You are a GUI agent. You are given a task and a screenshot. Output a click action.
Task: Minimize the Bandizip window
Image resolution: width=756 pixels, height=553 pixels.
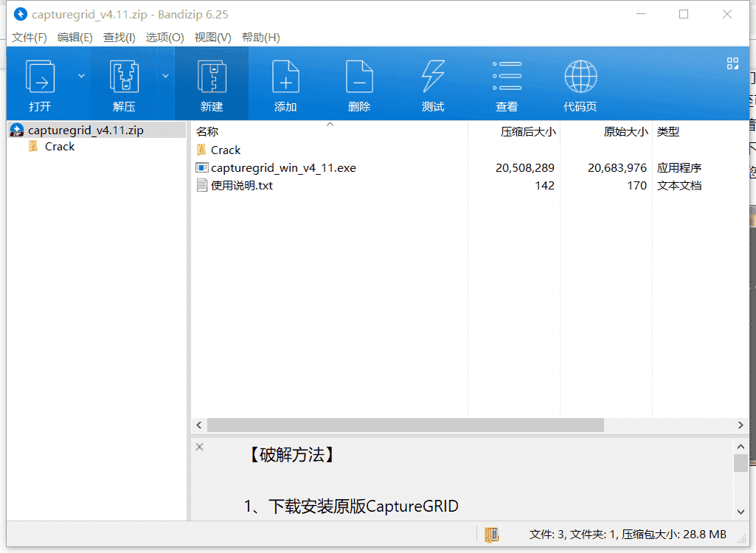pyautogui.click(x=641, y=15)
